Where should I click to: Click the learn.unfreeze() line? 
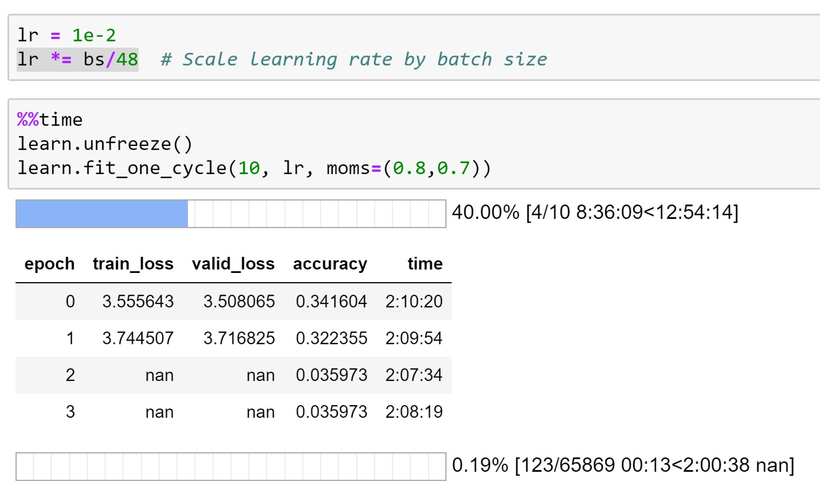coord(105,144)
